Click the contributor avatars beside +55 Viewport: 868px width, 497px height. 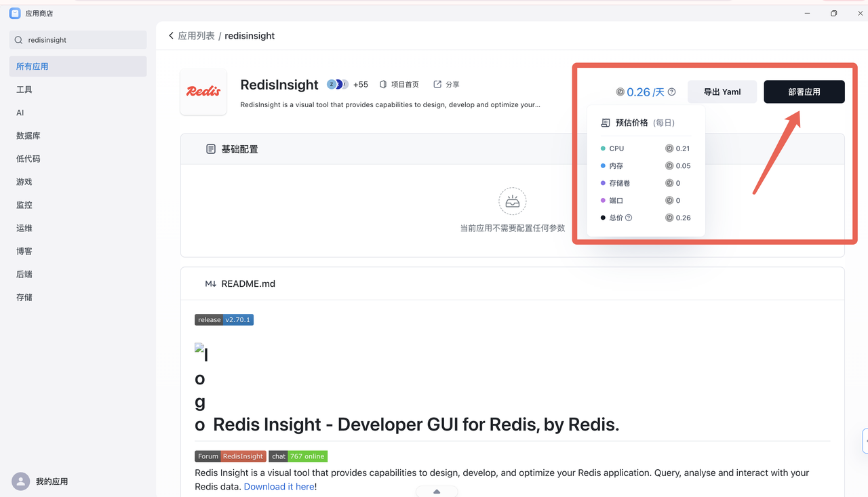[x=338, y=84]
